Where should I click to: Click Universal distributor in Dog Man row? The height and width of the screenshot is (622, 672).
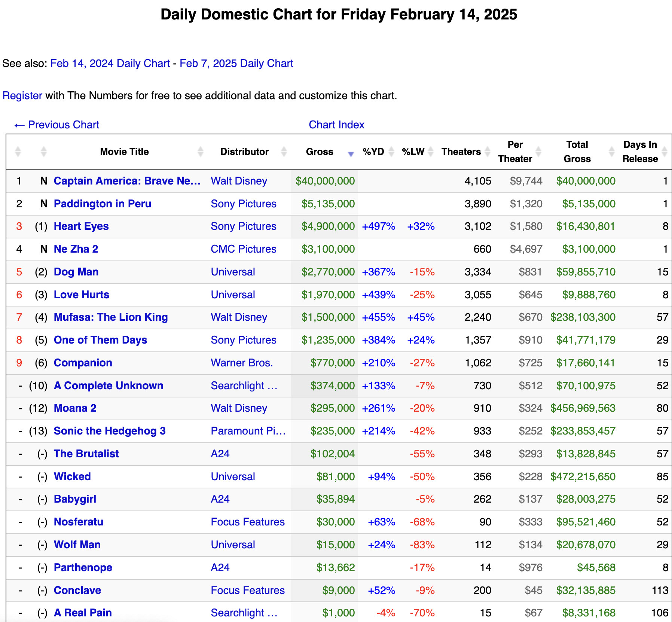point(233,272)
